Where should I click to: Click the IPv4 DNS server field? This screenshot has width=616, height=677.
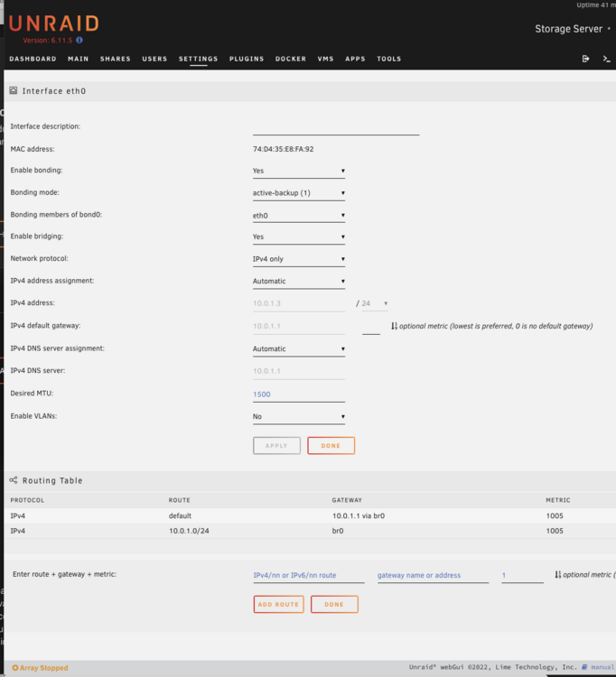tap(298, 371)
